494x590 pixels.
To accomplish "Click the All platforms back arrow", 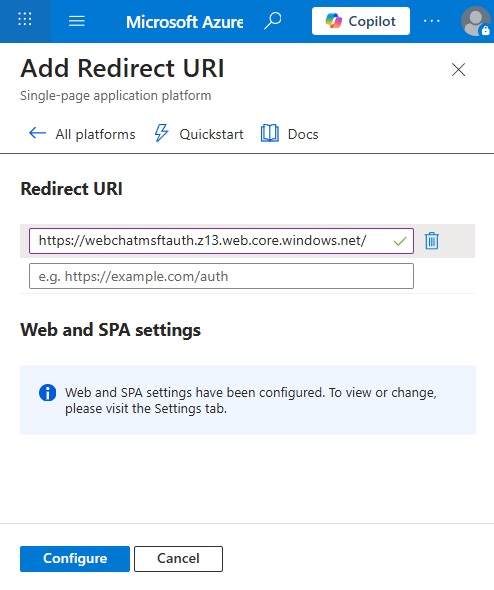I will tap(37, 133).
